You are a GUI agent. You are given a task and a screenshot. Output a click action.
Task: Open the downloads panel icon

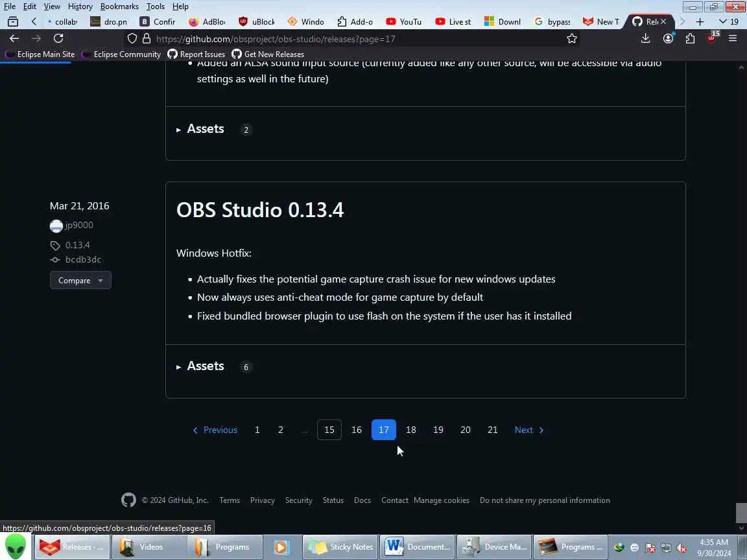(x=646, y=39)
